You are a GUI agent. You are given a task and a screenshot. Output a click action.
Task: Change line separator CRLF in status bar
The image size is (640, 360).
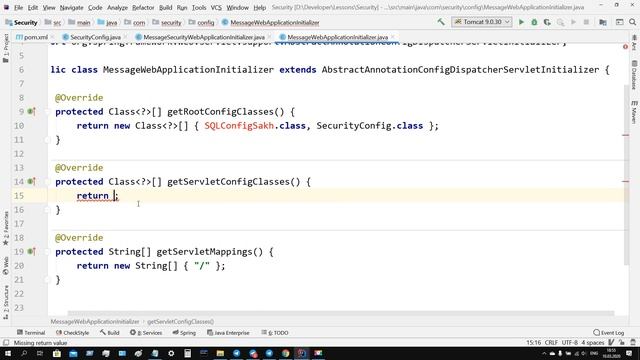coord(551,343)
